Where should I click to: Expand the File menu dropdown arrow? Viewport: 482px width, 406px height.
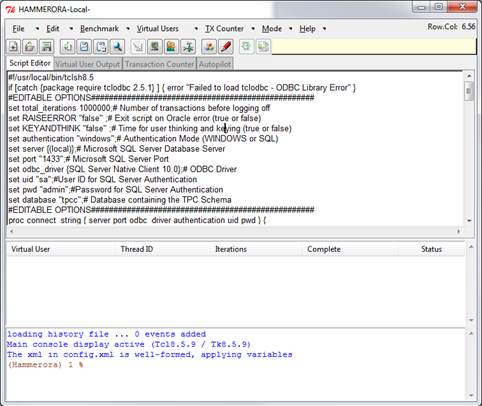coord(37,29)
